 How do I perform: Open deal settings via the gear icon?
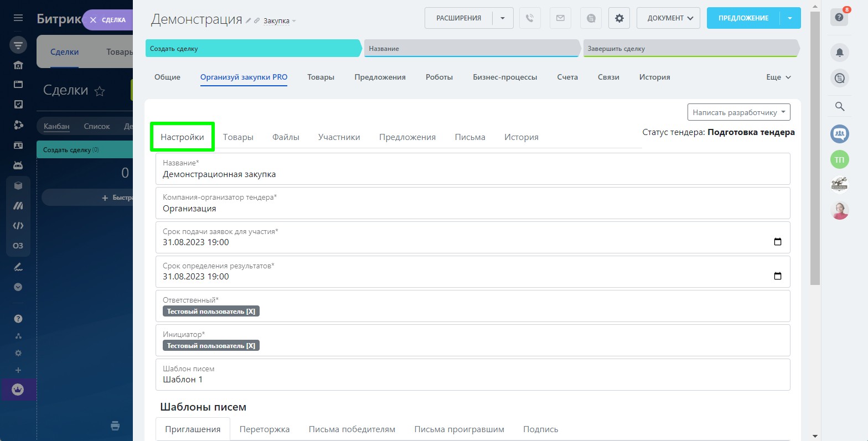[619, 18]
